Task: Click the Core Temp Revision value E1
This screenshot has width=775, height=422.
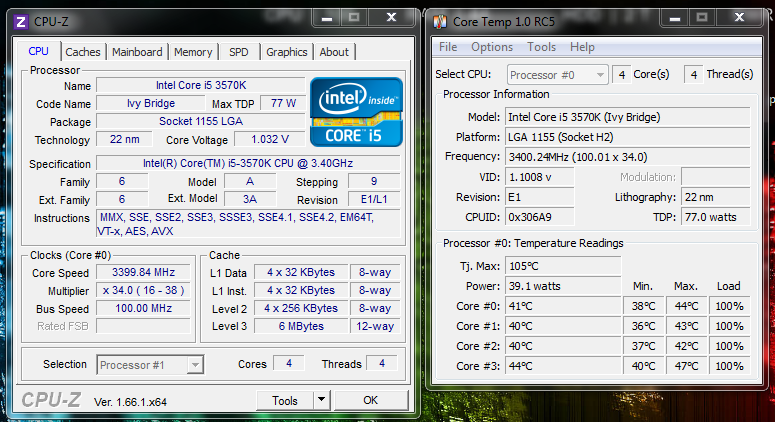Action: point(540,197)
